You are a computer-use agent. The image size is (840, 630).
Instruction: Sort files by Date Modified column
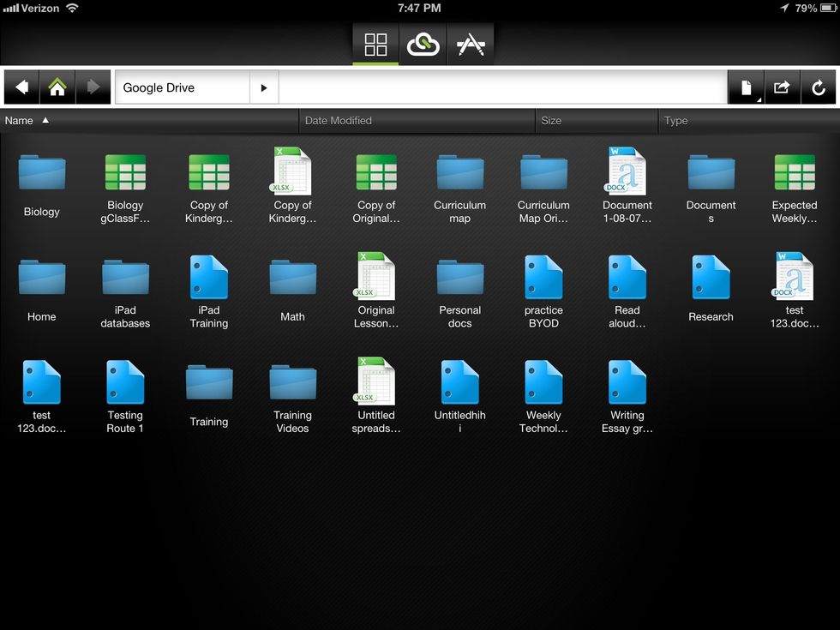click(x=339, y=121)
